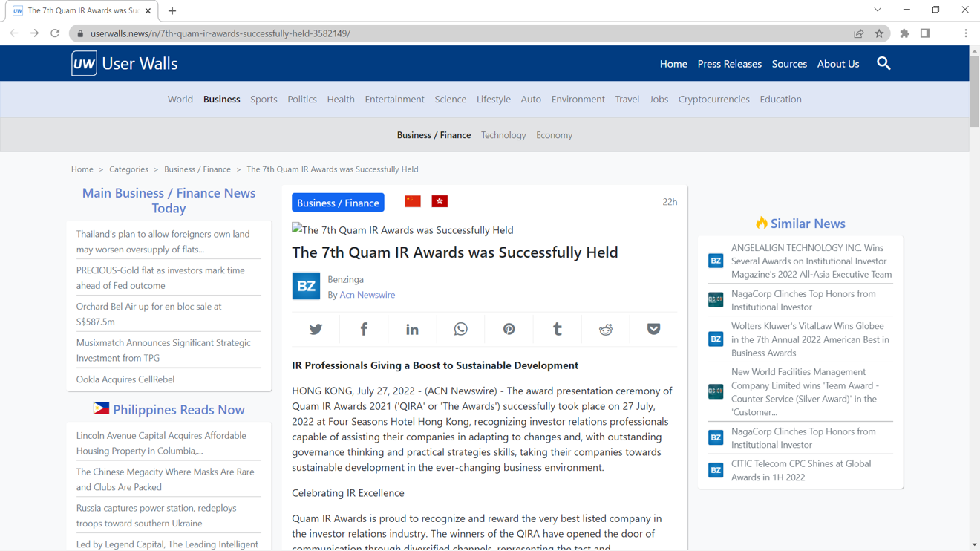View site info lock icon
The width and height of the screenshot is (980, 551).
coord(80,33)
